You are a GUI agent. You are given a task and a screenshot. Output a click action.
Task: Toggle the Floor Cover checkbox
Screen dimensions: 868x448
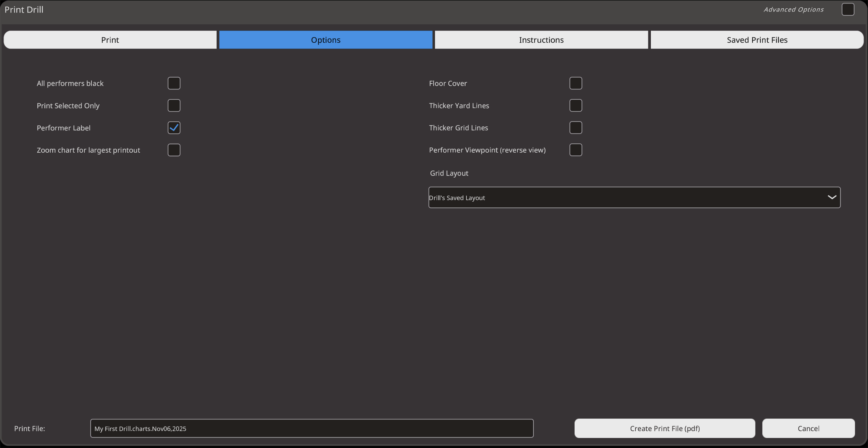[576, 83]
